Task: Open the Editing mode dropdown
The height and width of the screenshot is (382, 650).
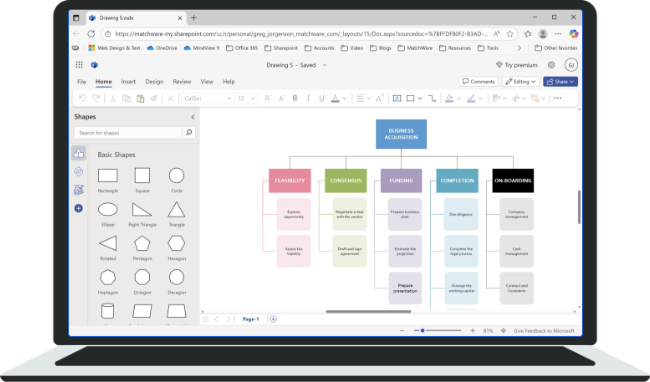Action: click(521, 82)
